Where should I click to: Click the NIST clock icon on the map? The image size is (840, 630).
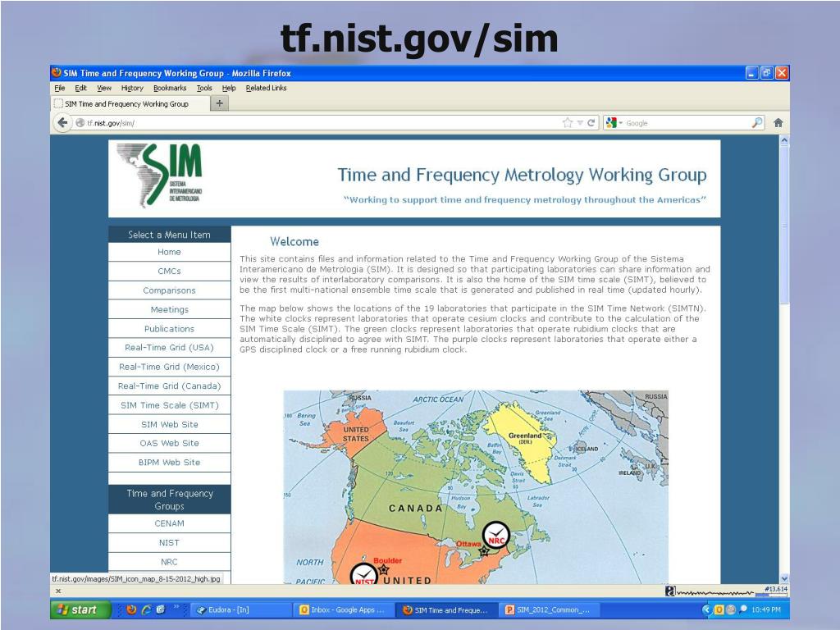(364, 574)
